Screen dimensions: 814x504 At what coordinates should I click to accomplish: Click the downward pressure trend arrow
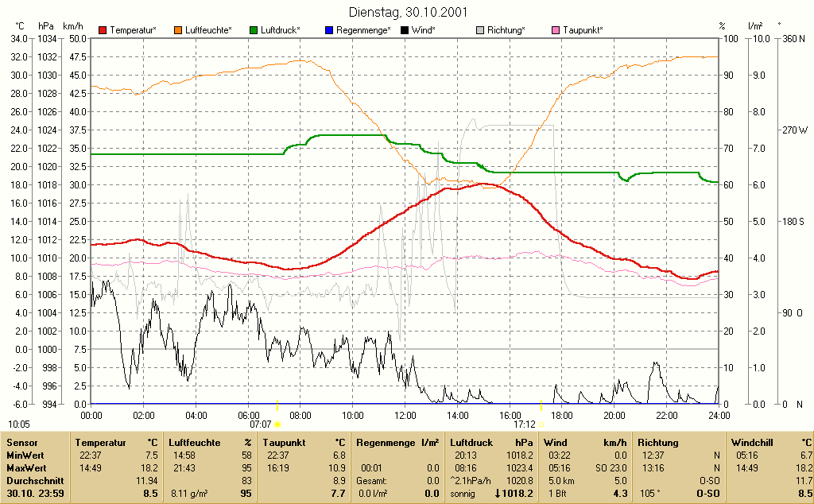(498, 493)
